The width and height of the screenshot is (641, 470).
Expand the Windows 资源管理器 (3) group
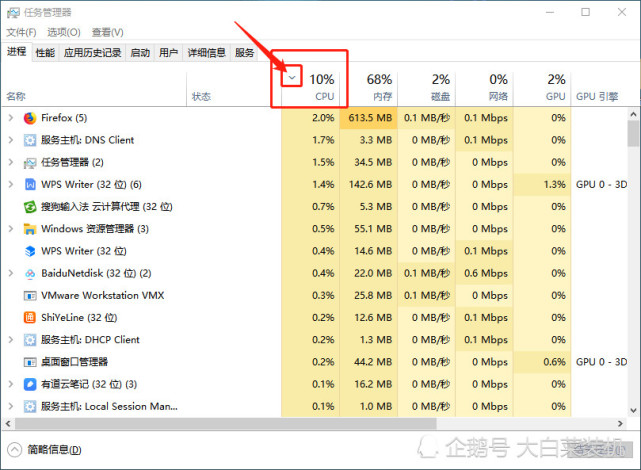pyautogui.click(x=11, y=229)
